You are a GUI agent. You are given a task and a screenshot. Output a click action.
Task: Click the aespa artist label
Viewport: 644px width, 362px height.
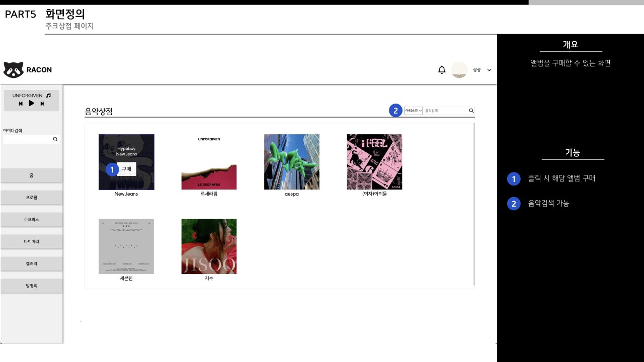coord(292,194)
